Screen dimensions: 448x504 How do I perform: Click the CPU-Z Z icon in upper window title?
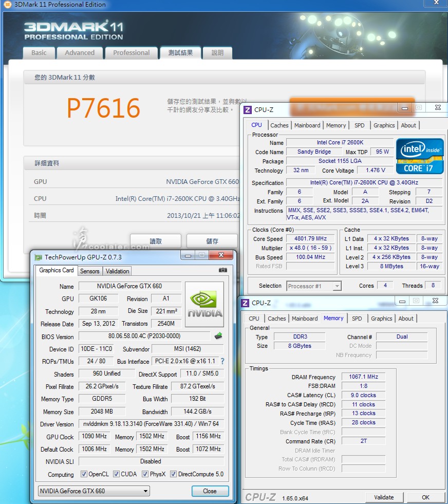248,110
